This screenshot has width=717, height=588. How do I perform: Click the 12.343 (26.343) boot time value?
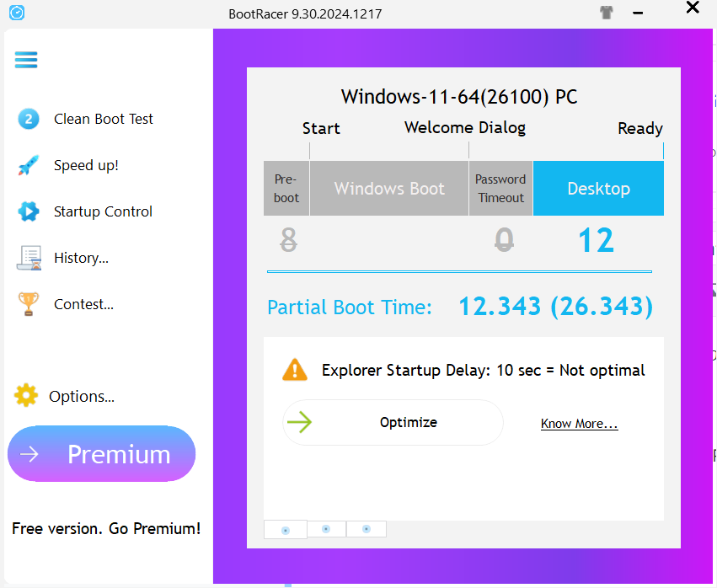[x=555, y=307]
